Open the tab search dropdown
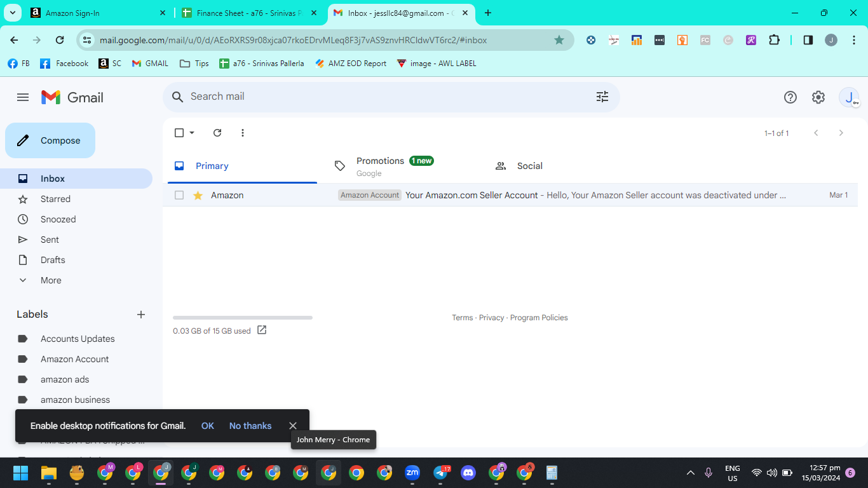Viewport: 868px width, 488px height. pyautogui.click(x=13, y=13)
